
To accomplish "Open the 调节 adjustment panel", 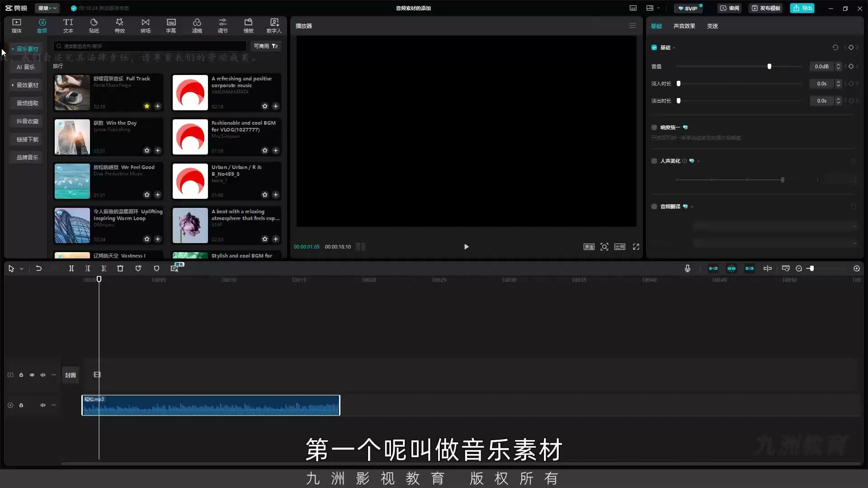I will [222, 26].
